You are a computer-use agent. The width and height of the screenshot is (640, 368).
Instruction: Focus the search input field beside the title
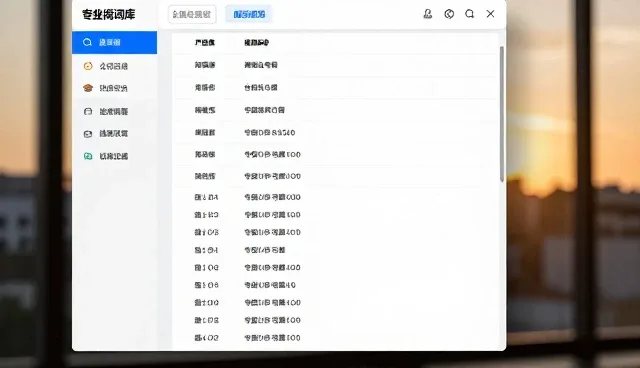tap(192, 15)
